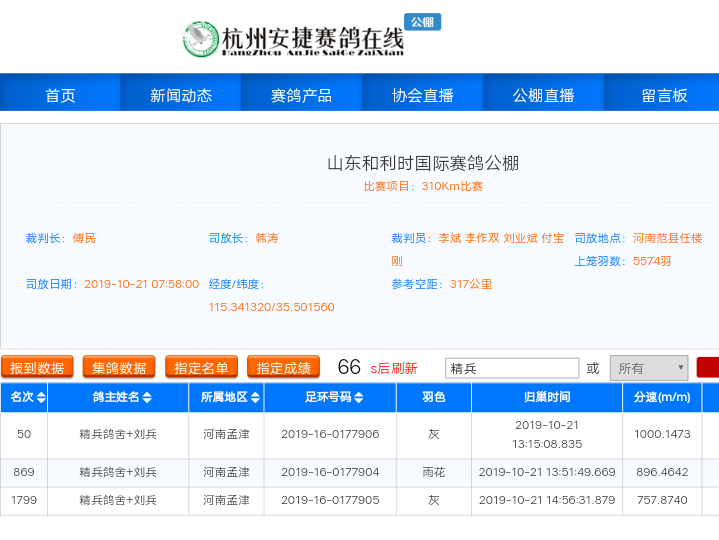The width and height of the screenshot is (719, 540).
Task: Click the return time 2019-10-21 13:51:49.669
Action: tap(547, 472)
